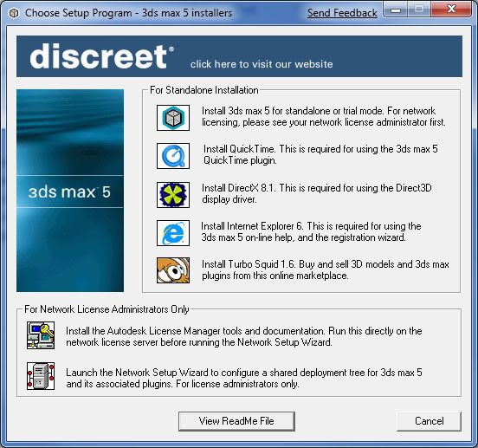The height and width of the screenshot is (448, 478).
Task: Open the Turbo Squid installer icon
Action: [173, 270]
